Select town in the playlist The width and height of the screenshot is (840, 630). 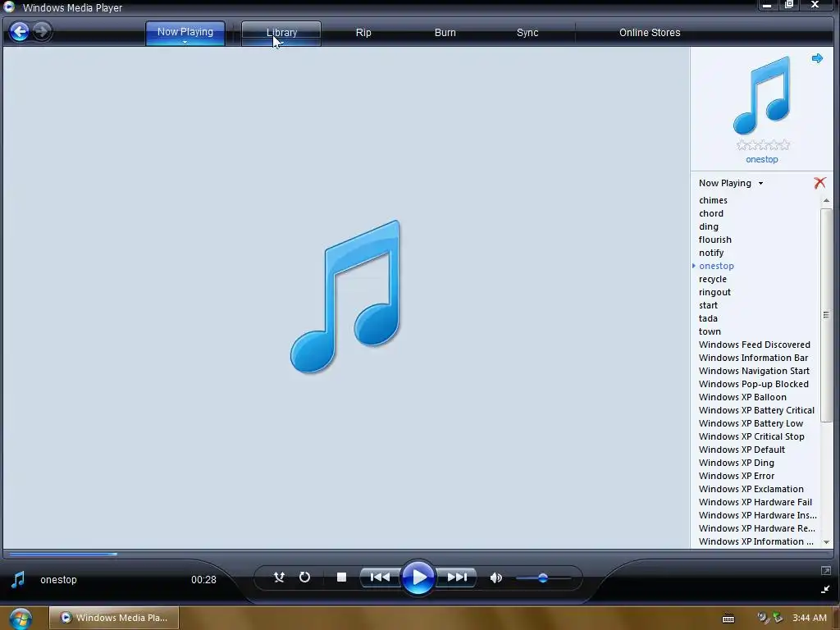pos(710,331)
